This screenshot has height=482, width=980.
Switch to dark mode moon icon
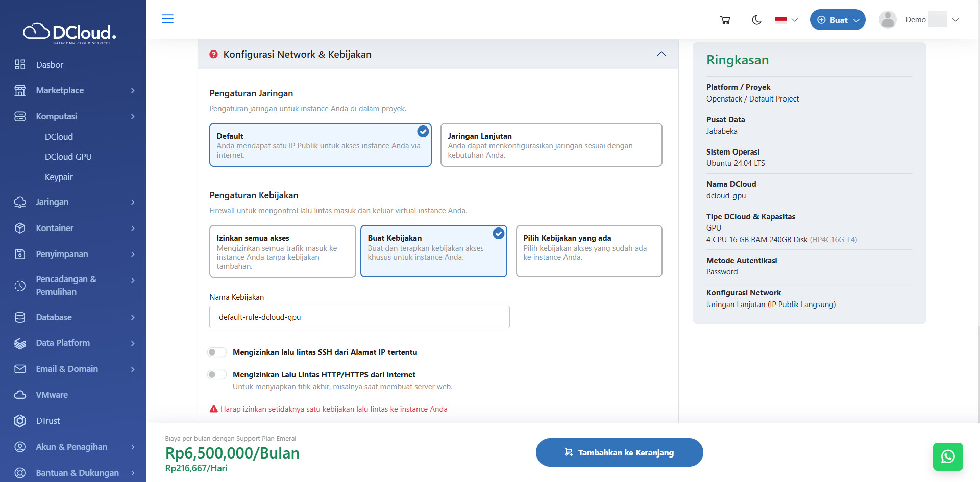click(x=756, y=20)
